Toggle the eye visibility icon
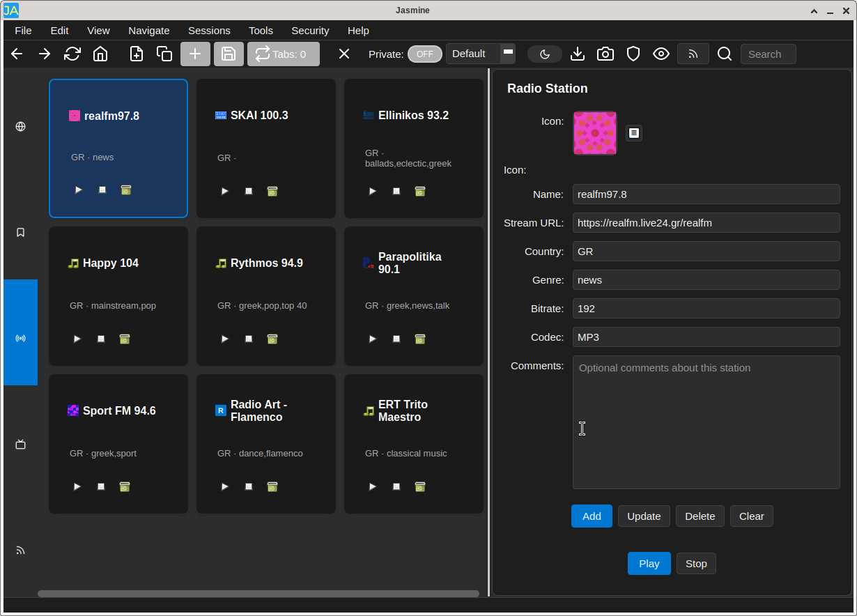857x616 pixels. (x=661, y=54)
